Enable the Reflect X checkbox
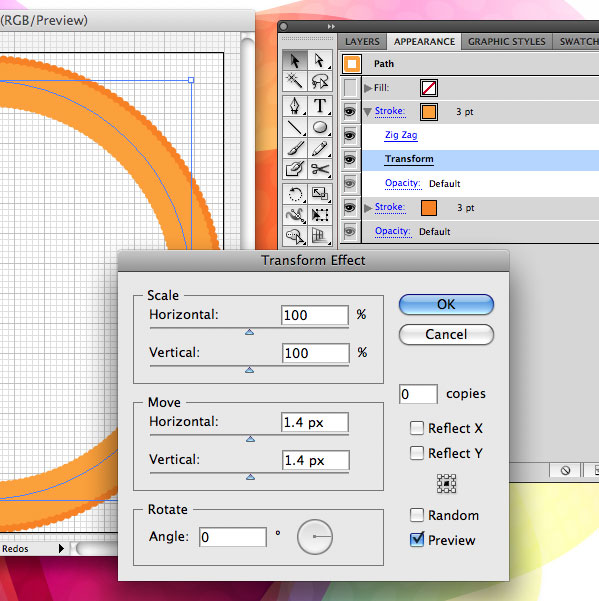This screenshot has height=601, width=599. (x=417, y=428)
